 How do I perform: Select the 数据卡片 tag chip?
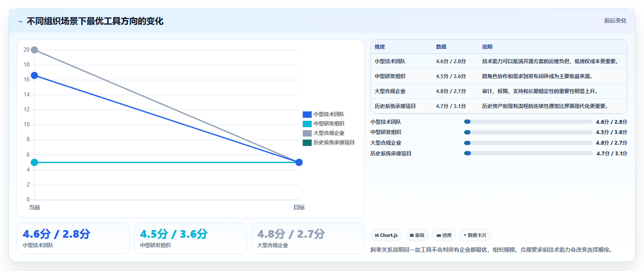475,235
